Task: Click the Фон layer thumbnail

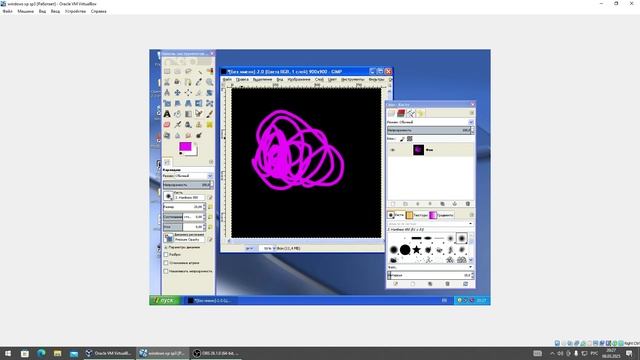Action: (418, 150)
